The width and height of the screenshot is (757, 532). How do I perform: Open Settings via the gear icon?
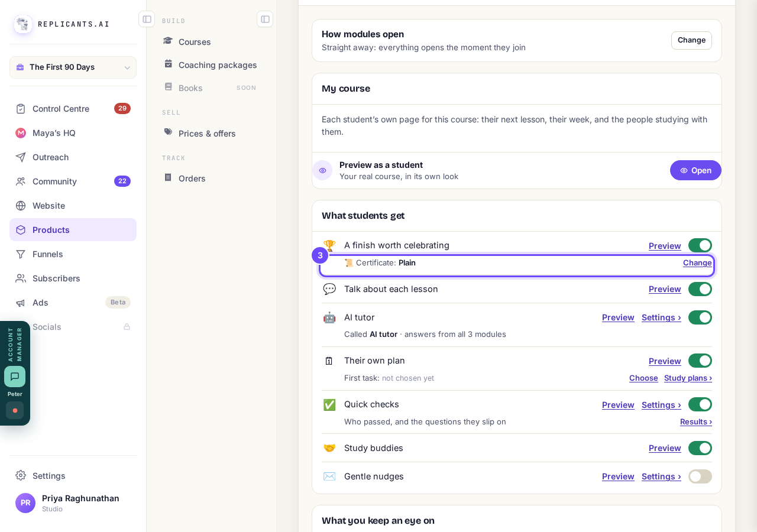21,475
